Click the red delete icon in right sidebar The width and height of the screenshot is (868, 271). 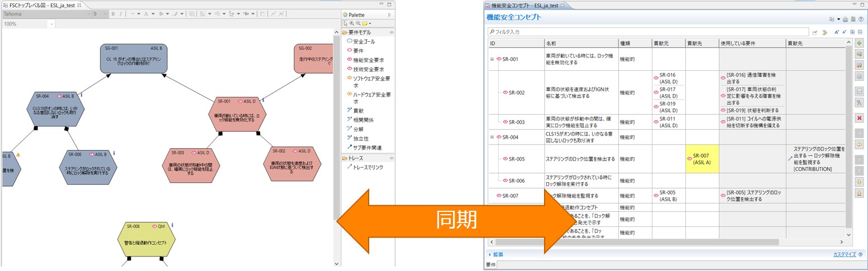coord(859,118)
